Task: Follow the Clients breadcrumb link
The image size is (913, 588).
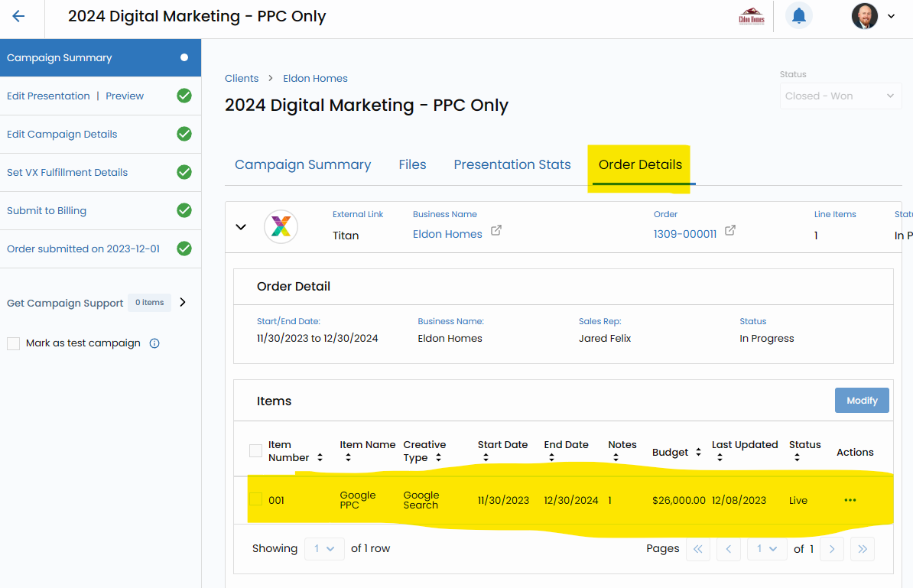Action: click(242, 78)
